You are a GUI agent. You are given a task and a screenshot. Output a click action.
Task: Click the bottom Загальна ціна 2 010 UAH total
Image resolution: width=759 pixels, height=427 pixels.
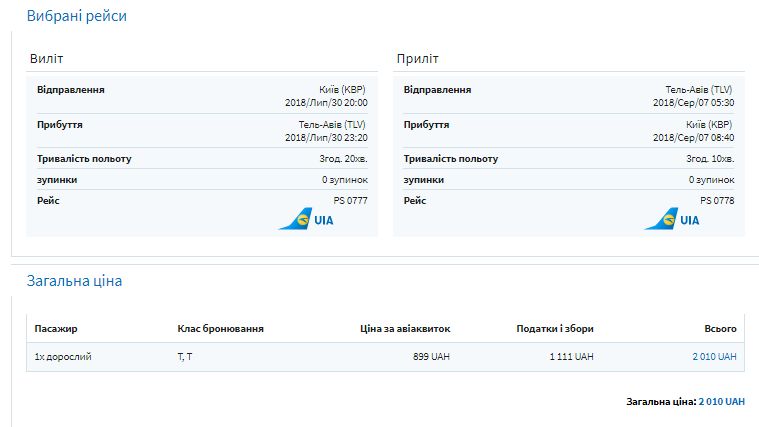[722, 401]
